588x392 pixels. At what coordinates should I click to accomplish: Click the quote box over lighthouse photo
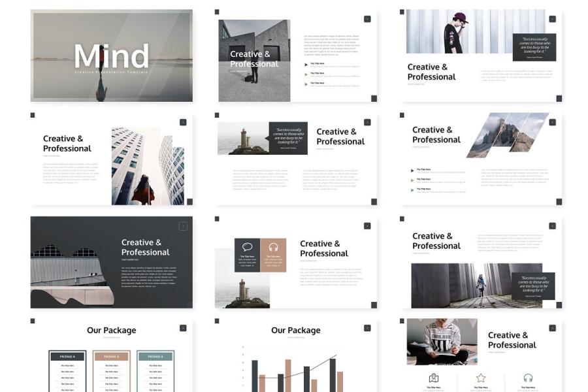[289, 138]
